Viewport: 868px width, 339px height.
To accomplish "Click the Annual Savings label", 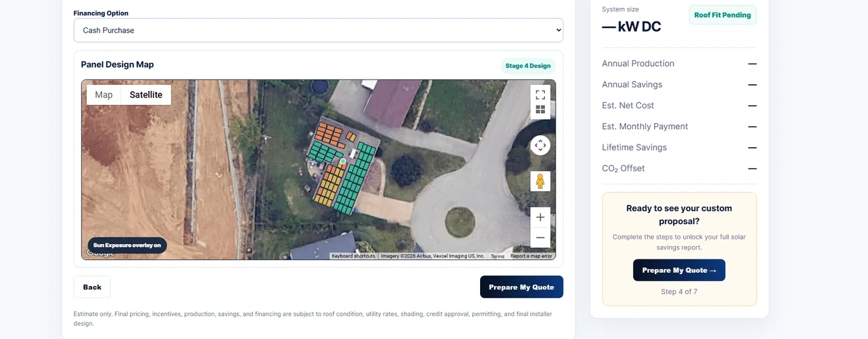I will point(632,84).
